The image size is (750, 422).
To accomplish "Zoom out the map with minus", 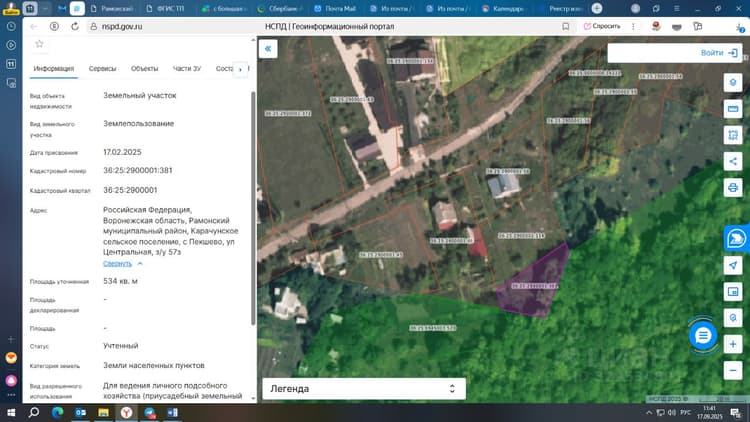I will pyautogui.click(x=732, y=370).
